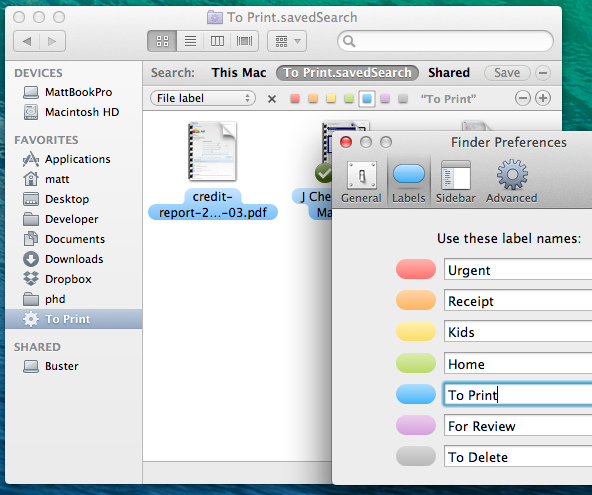Switch to icon view in Finder toolbar
The image size is (592, 495).
pyautogui.click(x=162, y=41)
